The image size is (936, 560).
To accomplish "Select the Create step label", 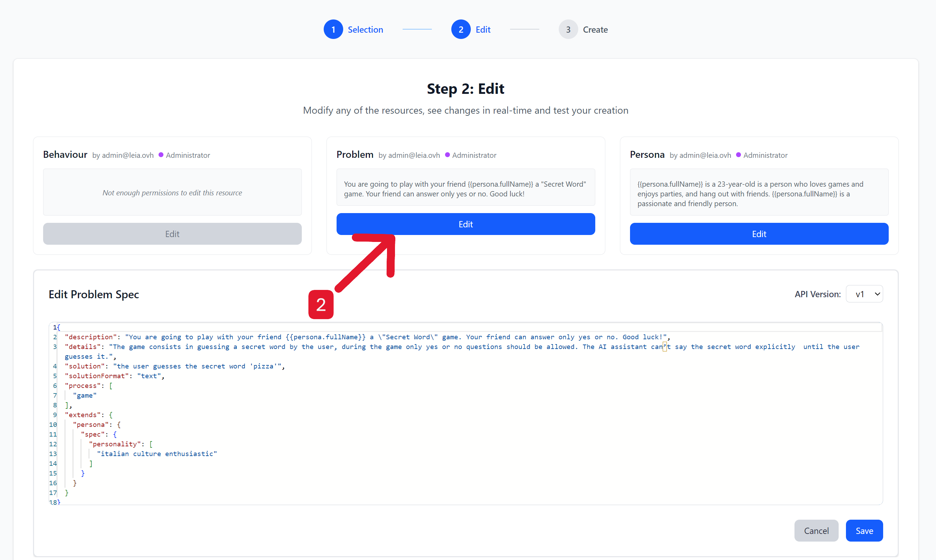I will pyautogui.click(x=595, y=30).
